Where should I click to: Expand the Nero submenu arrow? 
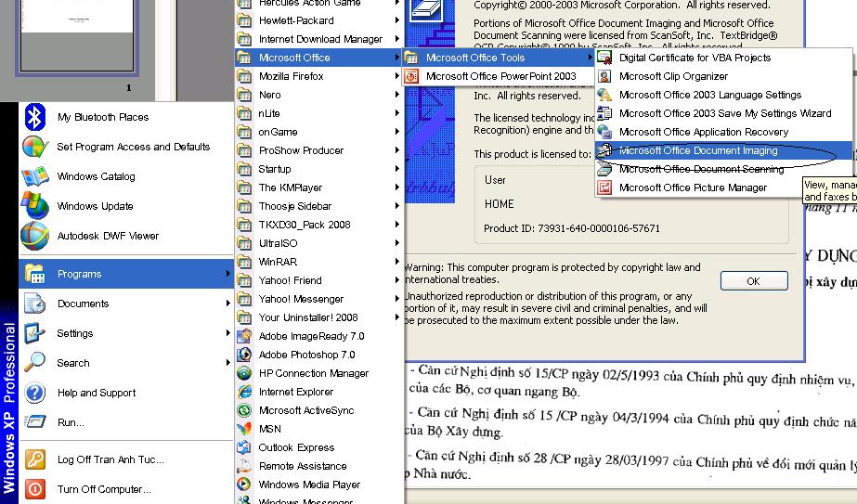point(397,95)
